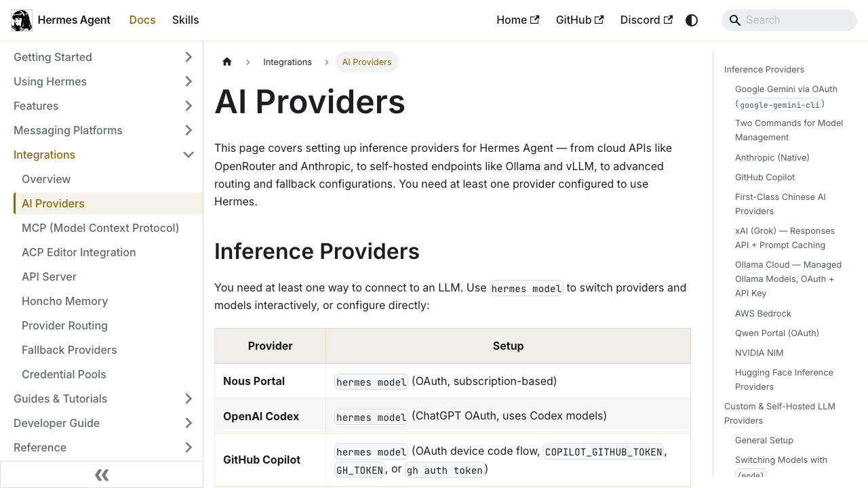The image size is (868, 488).
Task: Click the search magnifier icon
Action: (x=735, y=20)
